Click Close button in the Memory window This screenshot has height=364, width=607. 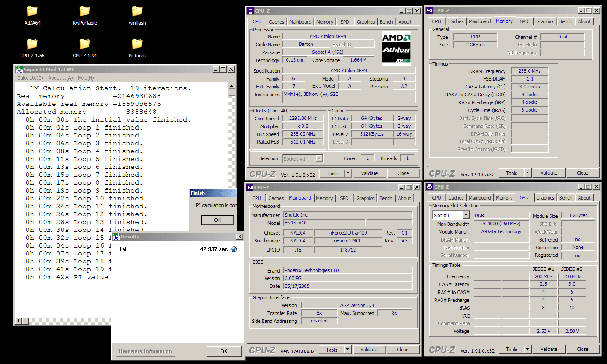582,173
